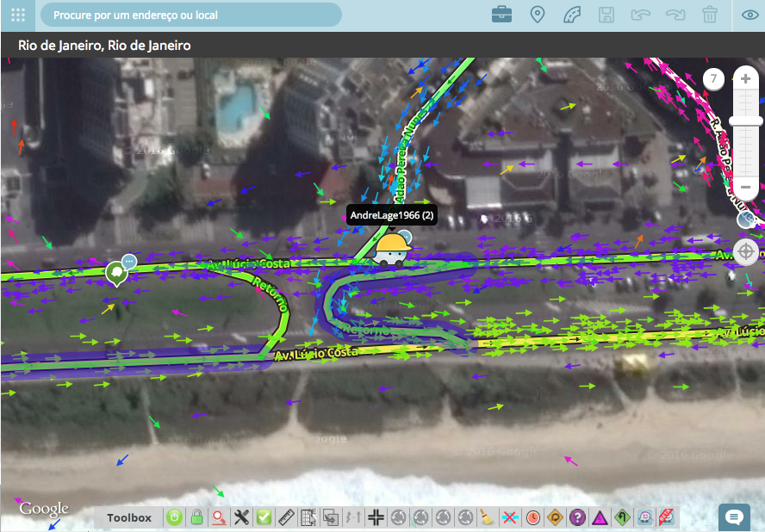Open the briefcase tools menu

coord(501,15)
